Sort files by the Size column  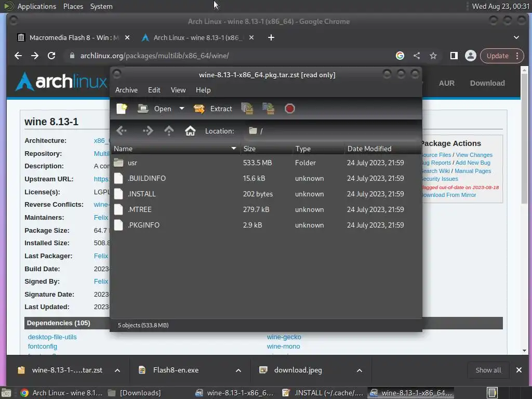tap(267, 149)
